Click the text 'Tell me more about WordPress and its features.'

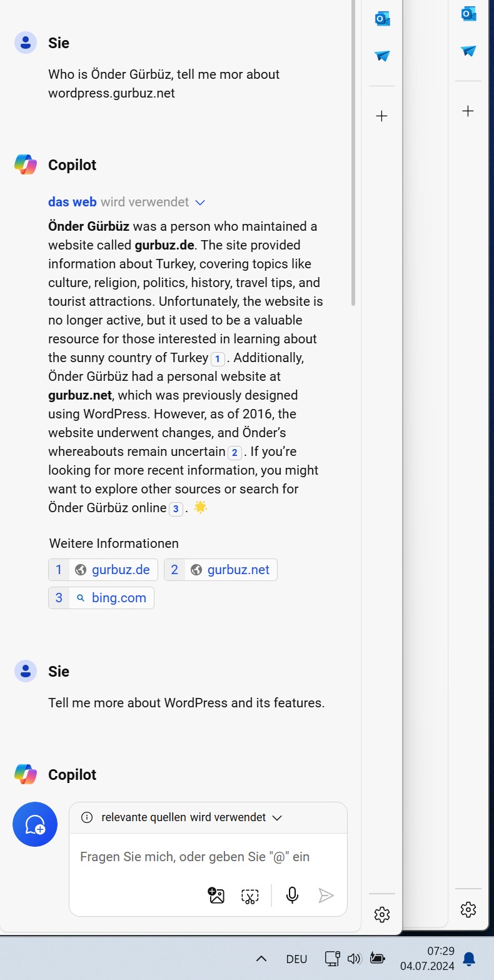click(186, 703)
